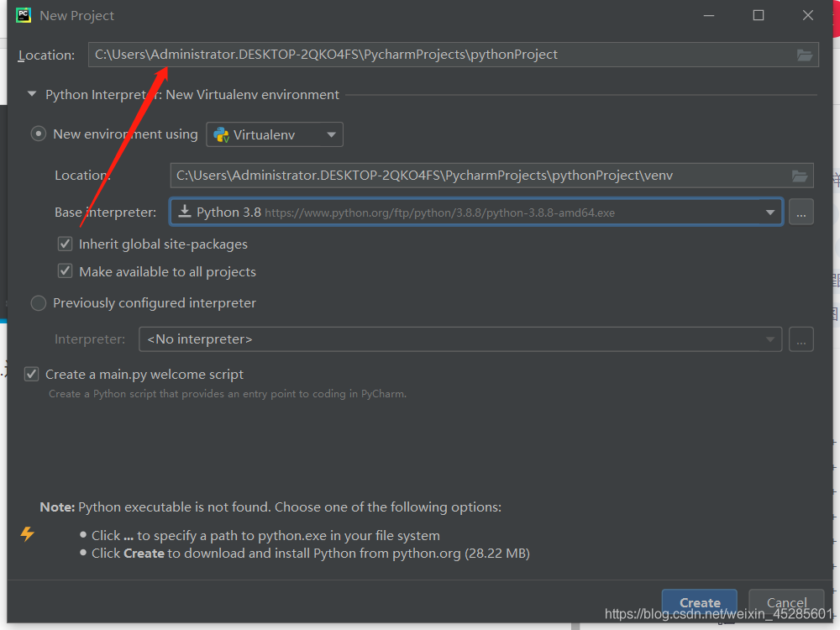The width and height of the screenshot is (840, 630).
Task: Collapse the Python Interpreter section
Action: coord(32,94)
